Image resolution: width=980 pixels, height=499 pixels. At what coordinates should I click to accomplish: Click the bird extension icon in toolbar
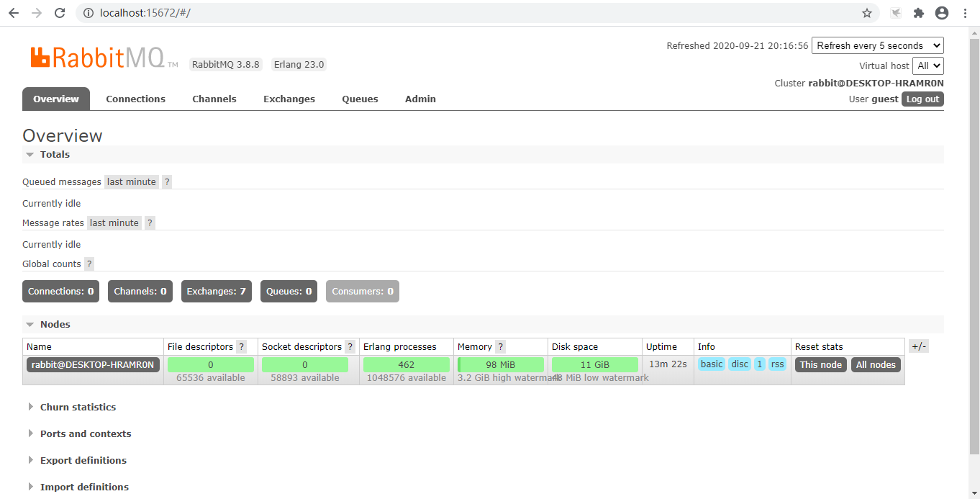point(896,13)
